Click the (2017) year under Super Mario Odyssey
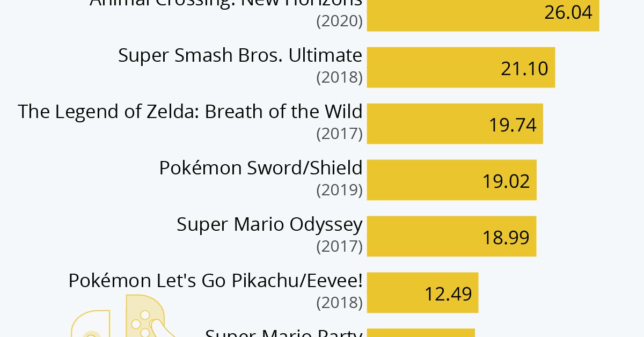 point(340,247)
